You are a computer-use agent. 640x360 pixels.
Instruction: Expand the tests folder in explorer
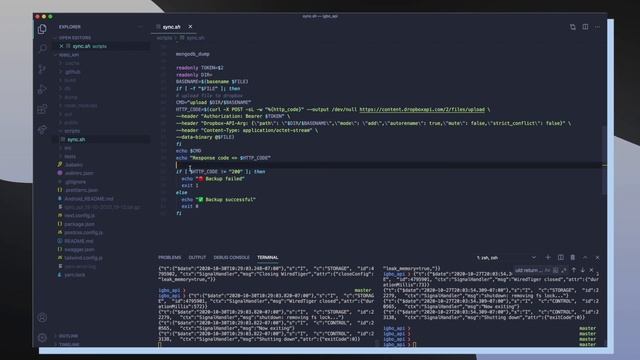click(x=70, y=156)
